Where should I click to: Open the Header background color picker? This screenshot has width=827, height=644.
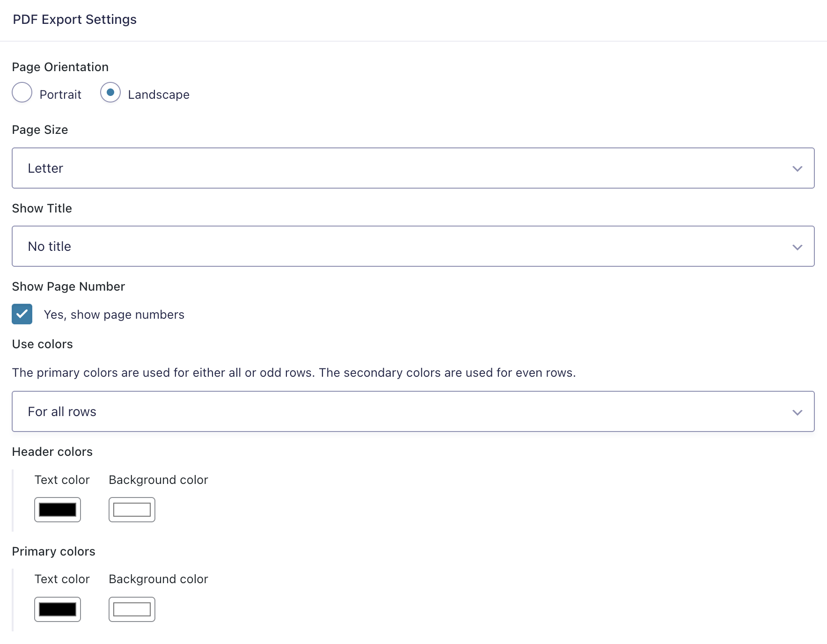coord(132,510)
